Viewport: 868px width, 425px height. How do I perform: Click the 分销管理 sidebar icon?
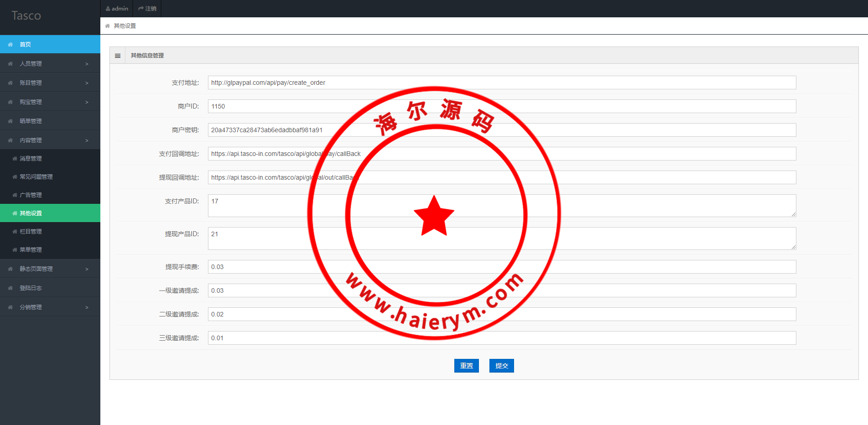click(x=10, y=307)
